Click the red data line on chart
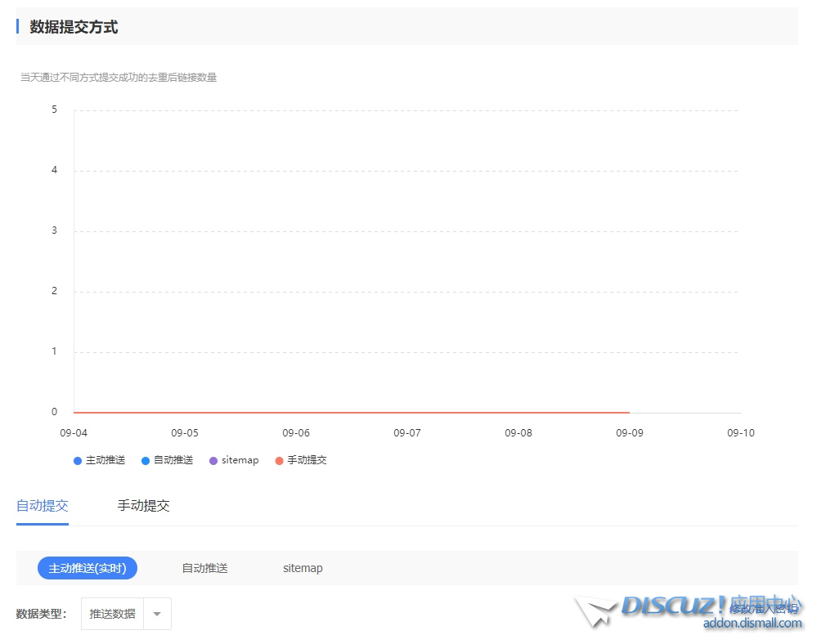The height and width of the screenshot is (644, 817). [x=352, y=413]
